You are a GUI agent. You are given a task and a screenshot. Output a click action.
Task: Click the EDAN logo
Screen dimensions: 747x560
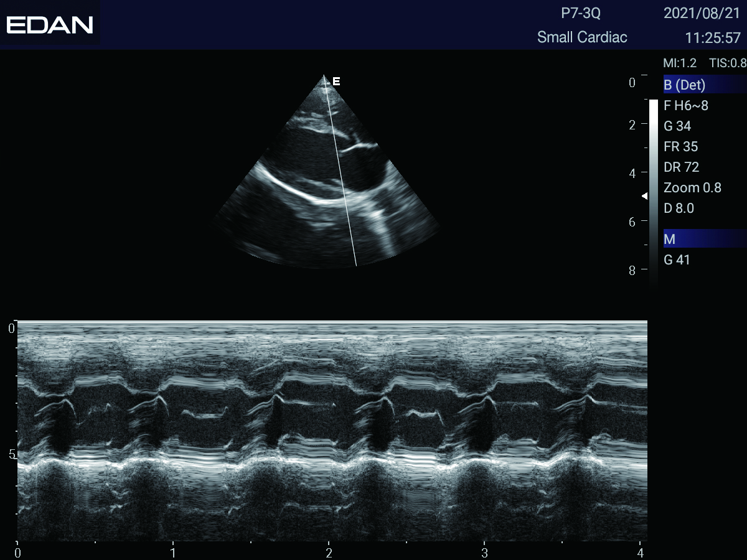50,25
